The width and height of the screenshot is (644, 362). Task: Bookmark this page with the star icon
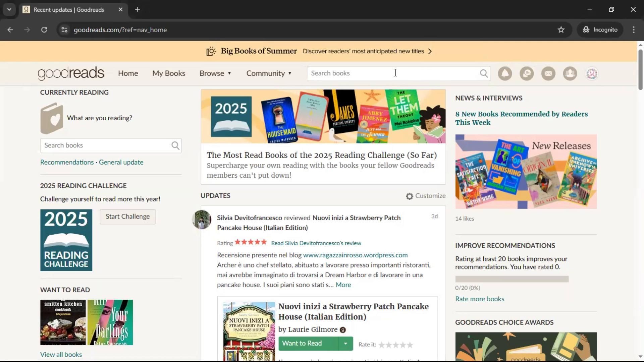click(561, 30)
